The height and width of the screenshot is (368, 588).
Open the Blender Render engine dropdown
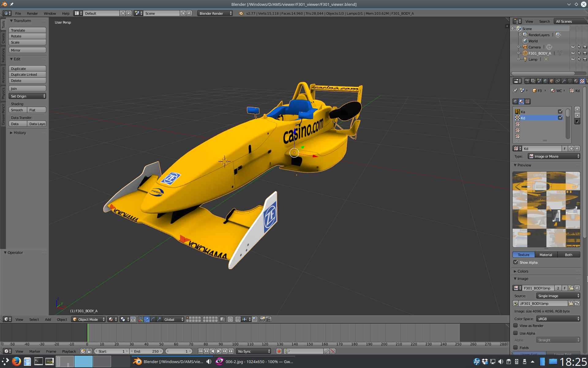click(215, 13)
